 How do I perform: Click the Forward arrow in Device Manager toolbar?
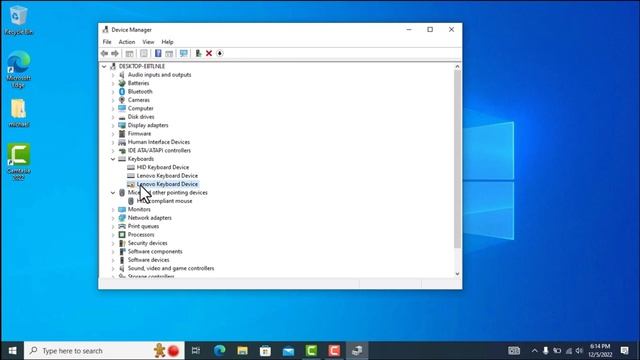115,53
